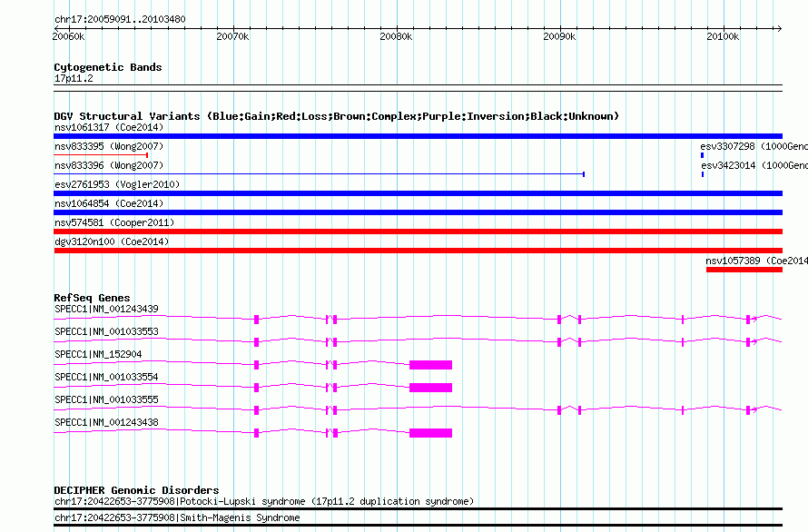Screen dimensions: 808x532
Task: Click the 20100k ruler tick label
Action: (x=723, y=36)
